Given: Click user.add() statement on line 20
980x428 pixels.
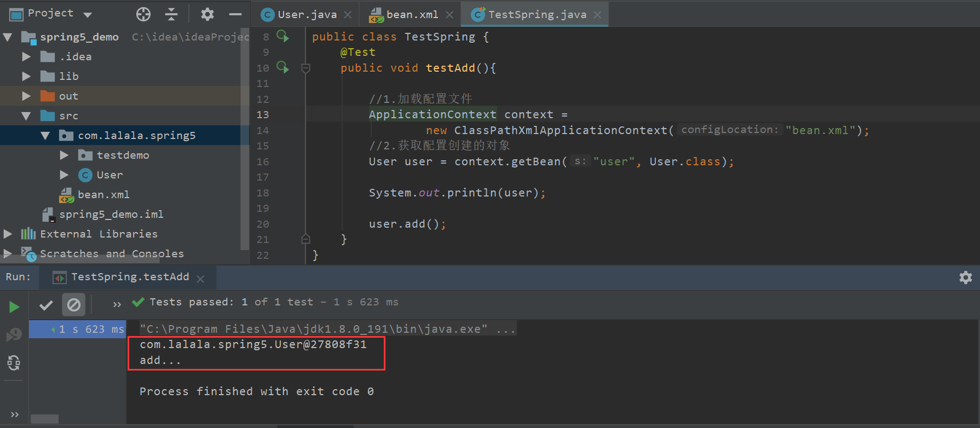Looking at the screenshot, I should point(407,224).
